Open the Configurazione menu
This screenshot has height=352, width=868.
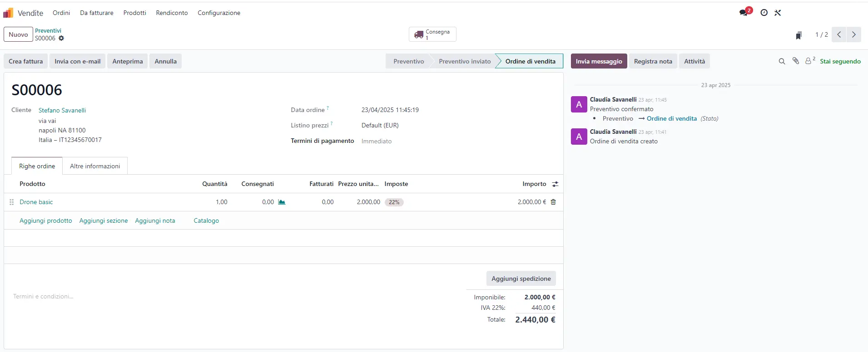(x=219, y=13)
